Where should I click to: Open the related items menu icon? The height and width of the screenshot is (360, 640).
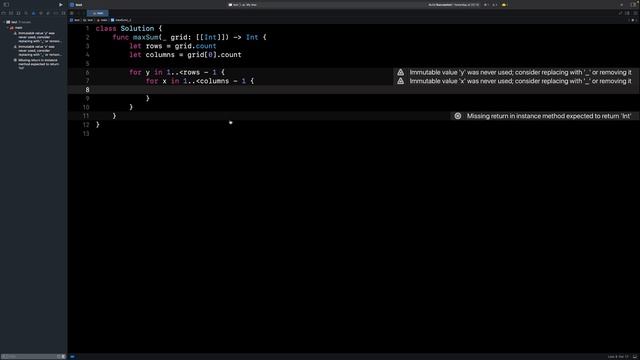71,13
